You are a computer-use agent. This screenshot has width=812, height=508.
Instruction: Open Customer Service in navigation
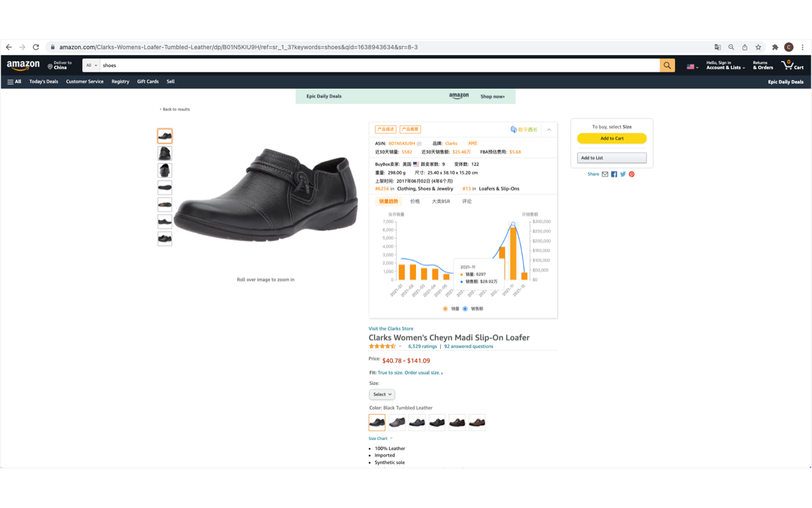coord(84,82)
